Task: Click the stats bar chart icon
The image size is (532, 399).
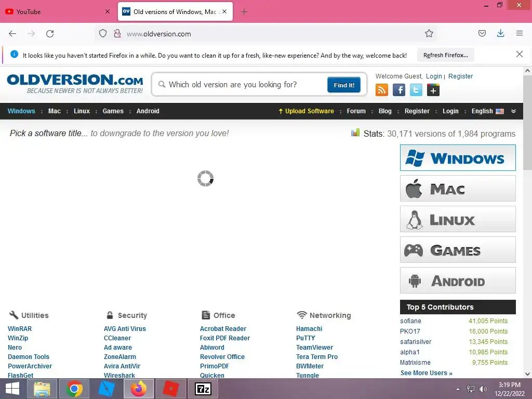Action: [355, 132]
